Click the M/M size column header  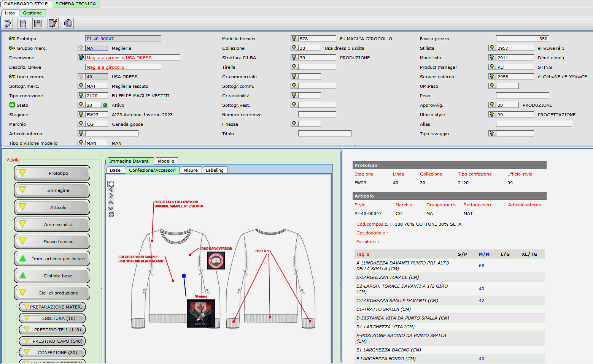click(x=484, y=254)
